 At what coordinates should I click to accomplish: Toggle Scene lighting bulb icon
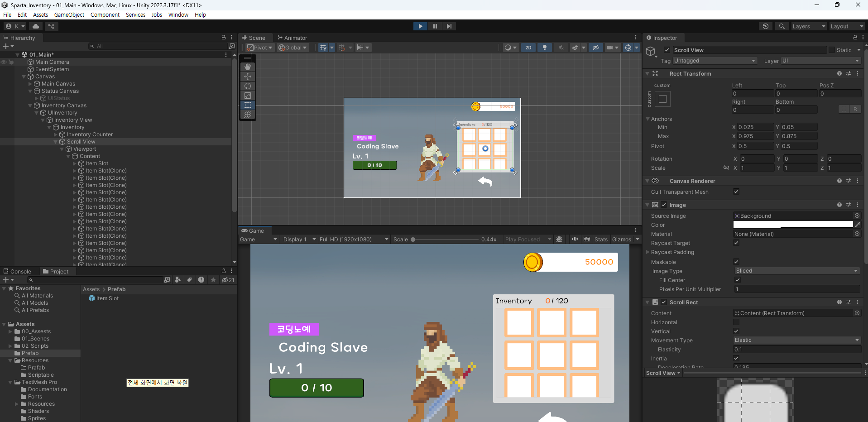click(x=545, y=48)
